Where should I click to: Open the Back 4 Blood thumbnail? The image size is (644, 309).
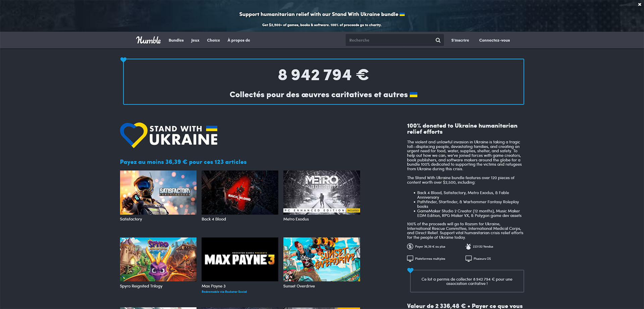pos(240,192)
